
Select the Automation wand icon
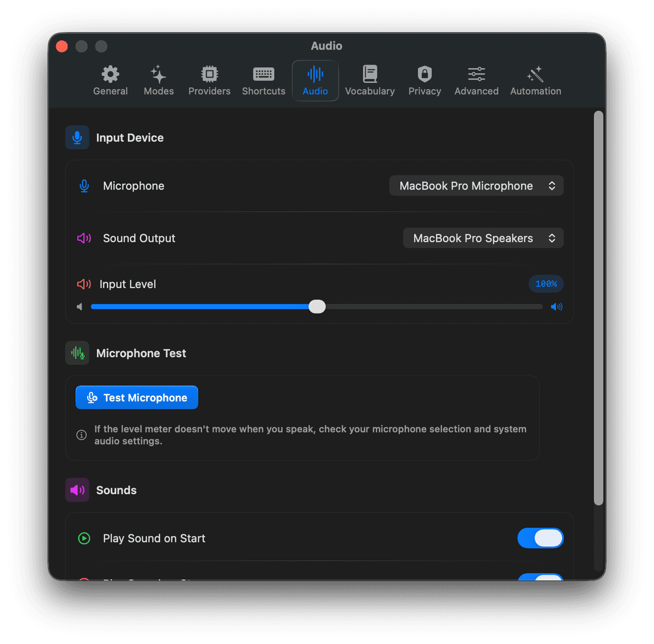(x=535, y=74)
